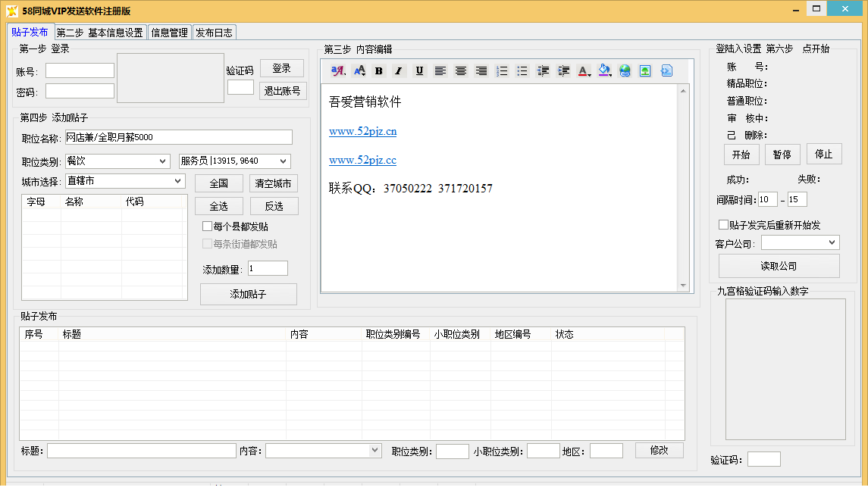Viewport: 868px width, 503px height.
Task: Insert an image into the content
Action: [x=645, y=71]
